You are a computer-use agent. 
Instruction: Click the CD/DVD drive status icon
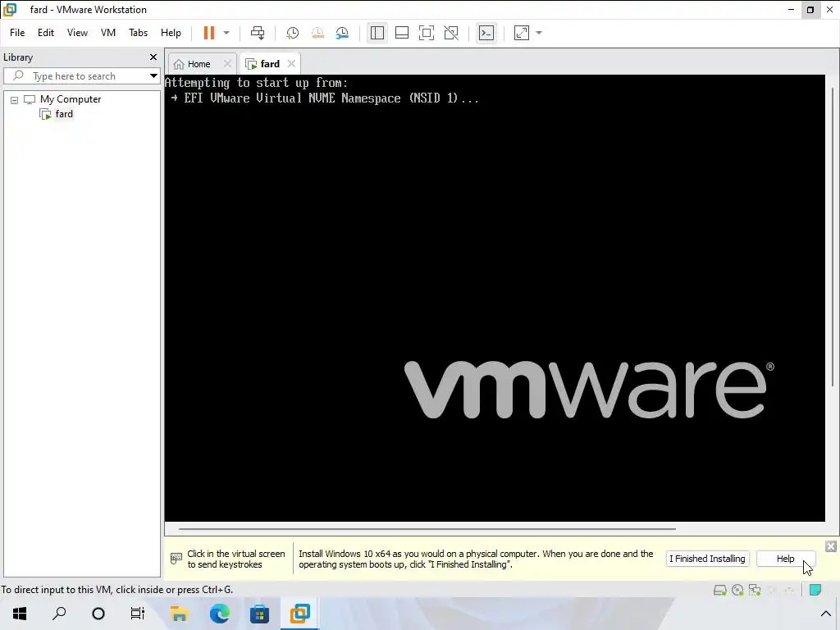pyautogui.click(x=737, y=591)
